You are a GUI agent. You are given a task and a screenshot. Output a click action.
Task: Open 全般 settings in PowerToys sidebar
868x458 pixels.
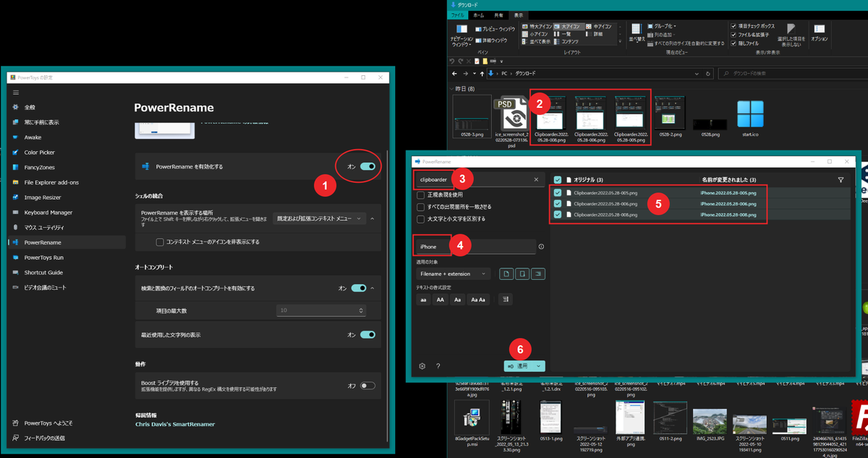tap(68, 107)
